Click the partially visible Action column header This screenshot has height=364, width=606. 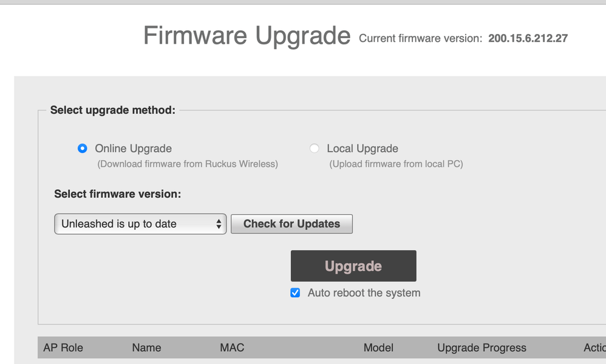pos(594,348)
